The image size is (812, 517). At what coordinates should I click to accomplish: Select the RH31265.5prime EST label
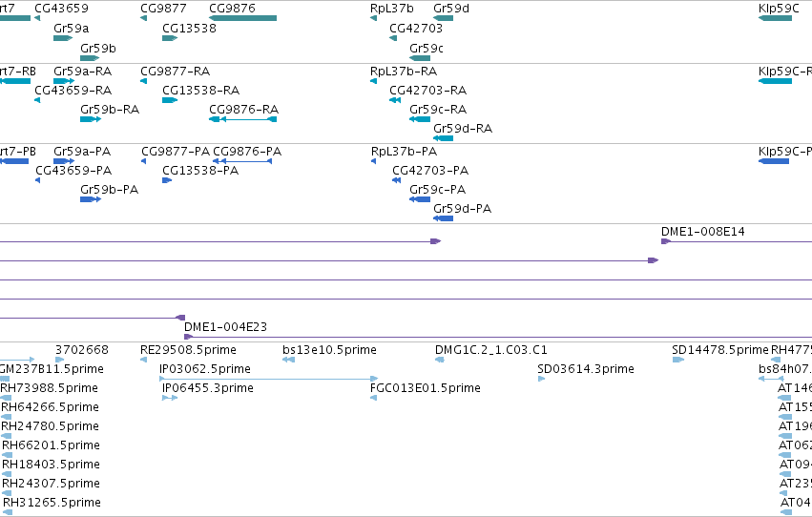pyautogui.click(x=52, y=503)
